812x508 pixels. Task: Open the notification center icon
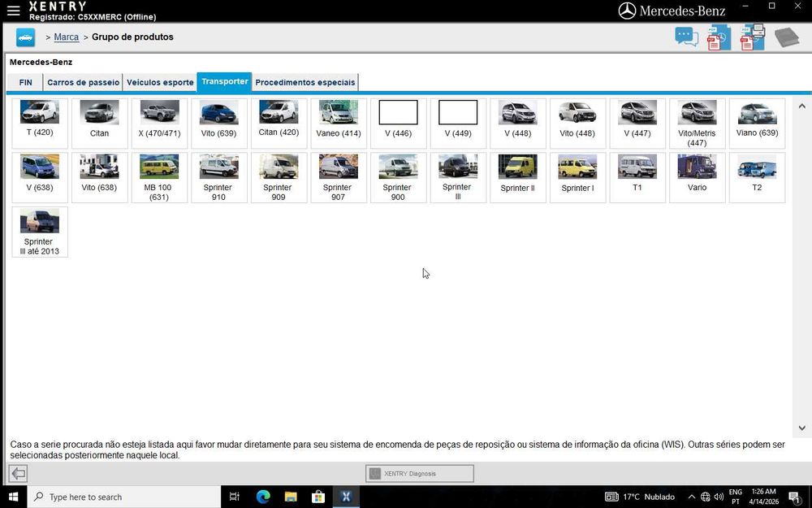(x=796, y=497)
